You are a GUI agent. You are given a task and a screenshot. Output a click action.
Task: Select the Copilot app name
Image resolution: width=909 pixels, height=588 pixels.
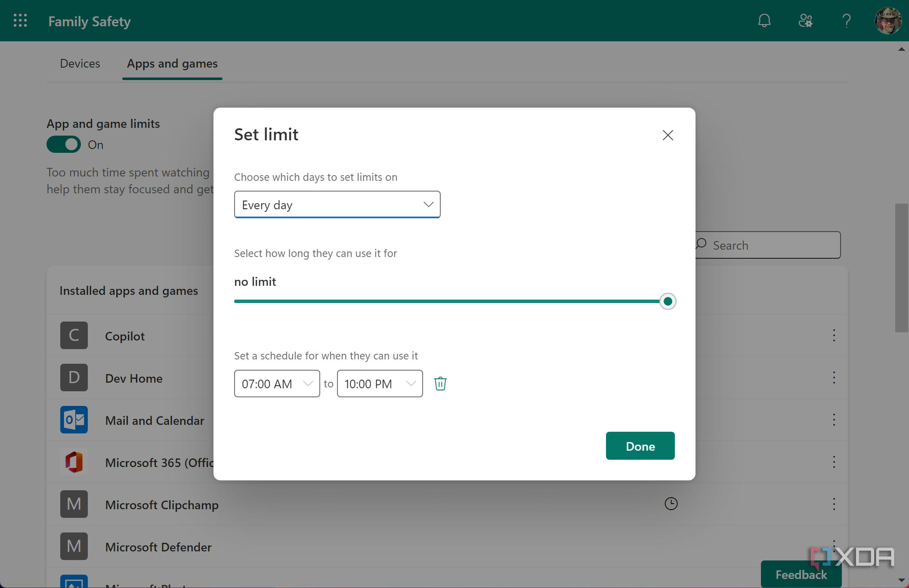[125, 336]
